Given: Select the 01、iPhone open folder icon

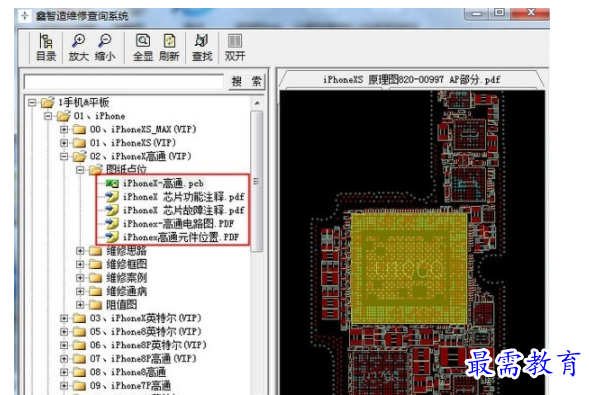Looking at the screenshot, I should coord(63,116).
